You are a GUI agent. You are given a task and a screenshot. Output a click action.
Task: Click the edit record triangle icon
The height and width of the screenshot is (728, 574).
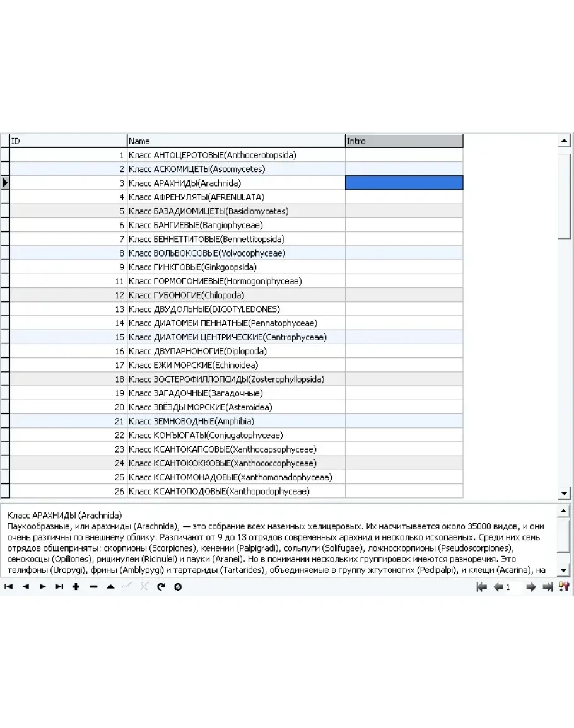pos(110,587)
